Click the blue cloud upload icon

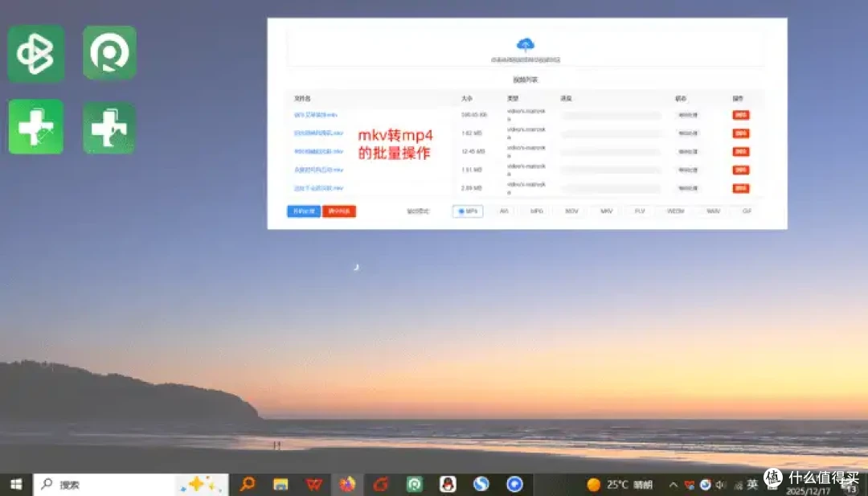(x=525, y=43)
